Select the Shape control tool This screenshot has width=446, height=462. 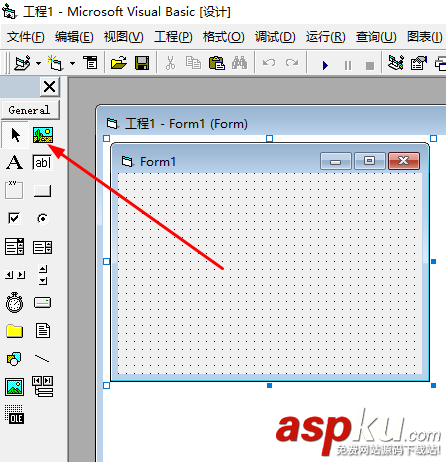14,359
